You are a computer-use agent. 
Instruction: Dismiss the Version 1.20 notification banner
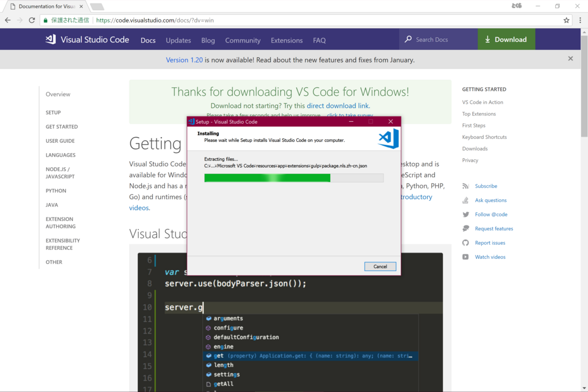click(570, 59)
